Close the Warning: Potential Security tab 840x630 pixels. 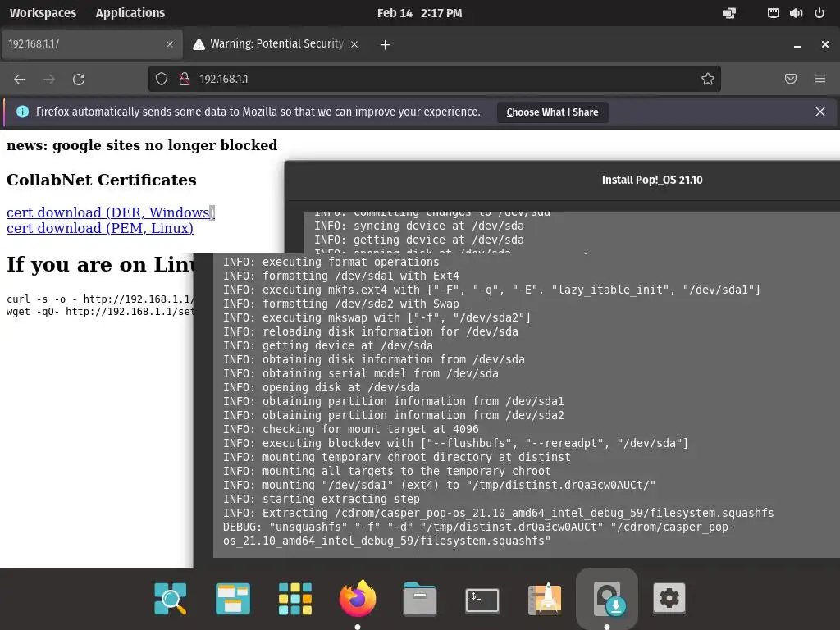(354, 44)
